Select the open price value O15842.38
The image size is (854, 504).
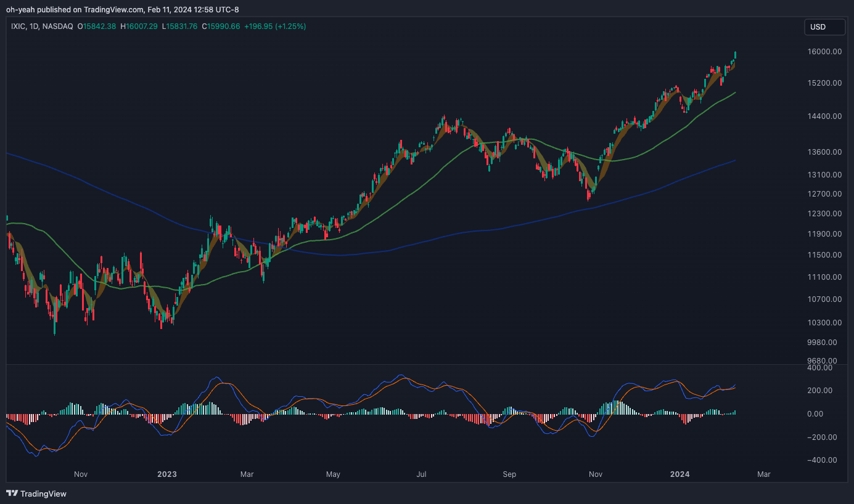pyautogui.click(x=97, y=26)
